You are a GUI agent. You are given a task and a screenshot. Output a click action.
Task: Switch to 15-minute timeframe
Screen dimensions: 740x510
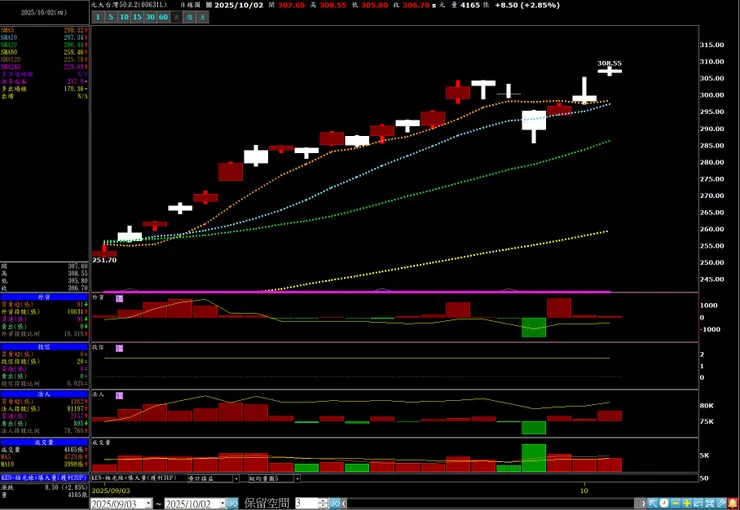coord(137,17)
